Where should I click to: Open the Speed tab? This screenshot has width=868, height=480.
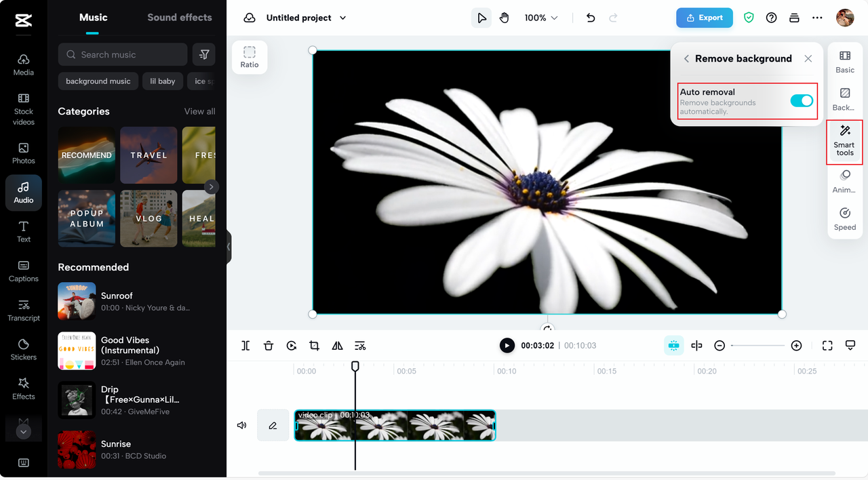845,220
